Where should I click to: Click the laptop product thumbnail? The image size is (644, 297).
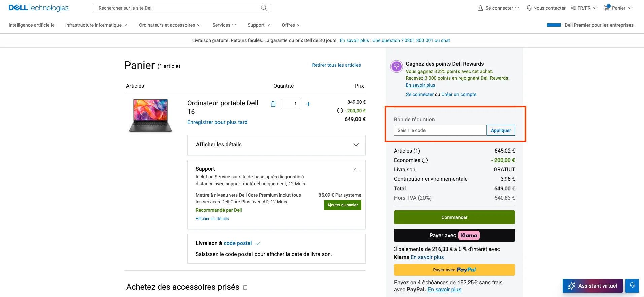pos(150,115)
